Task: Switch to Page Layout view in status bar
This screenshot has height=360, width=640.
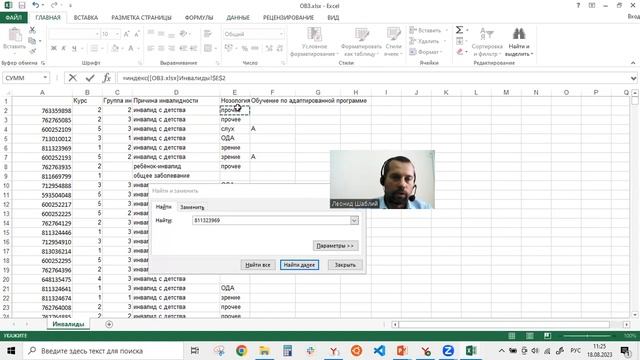Action: tap(529, 336)
